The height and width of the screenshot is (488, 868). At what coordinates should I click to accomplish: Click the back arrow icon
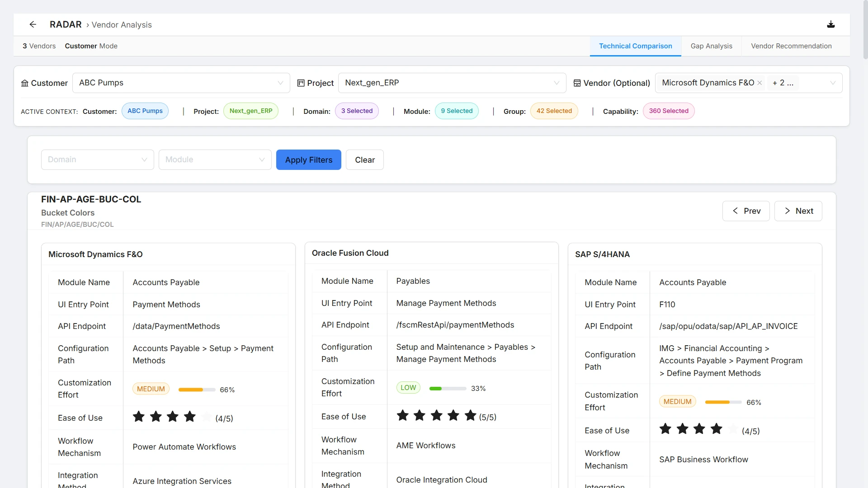pyautogui.click(x=33, y=24)
